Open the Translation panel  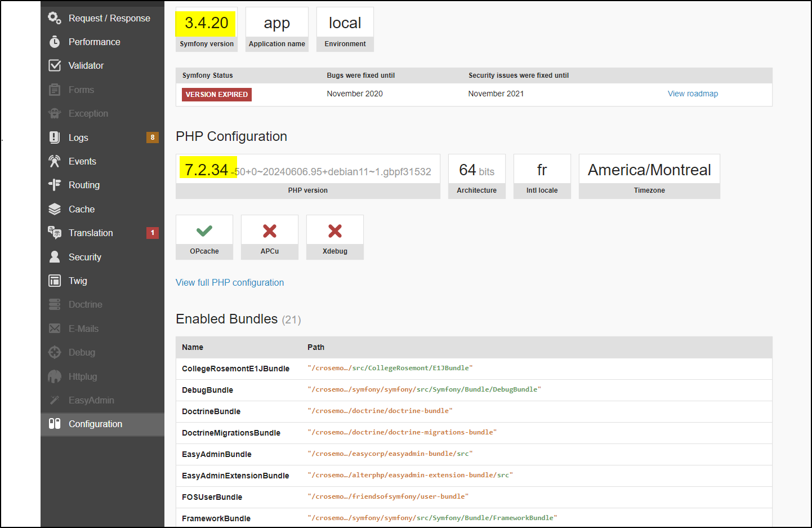tap(91, 233)
